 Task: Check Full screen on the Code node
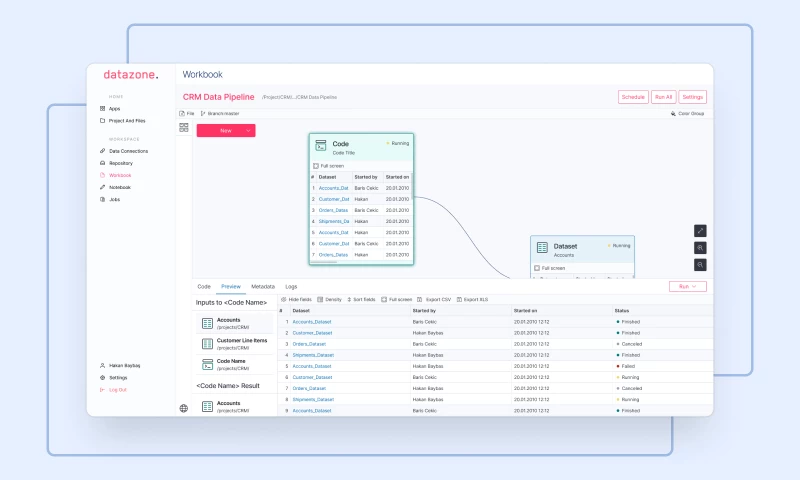(316, 166)
